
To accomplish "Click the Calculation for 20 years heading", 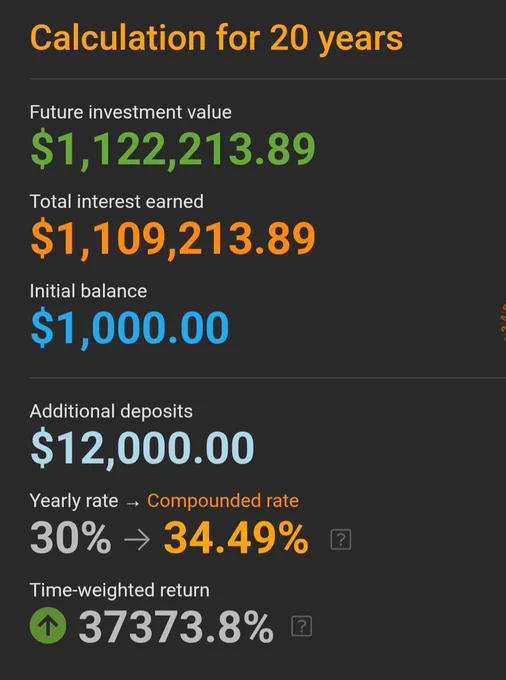I will 216,39.
